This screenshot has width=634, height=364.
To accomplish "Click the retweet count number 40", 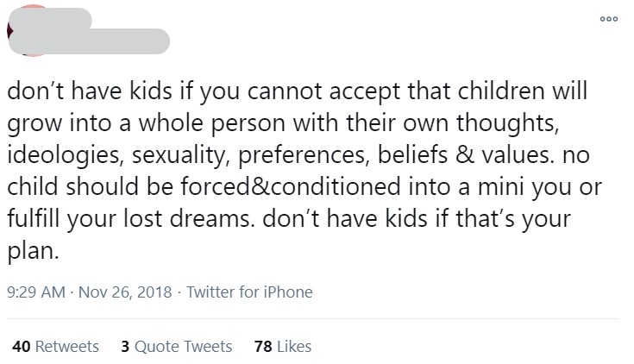I will pos(22,347).
